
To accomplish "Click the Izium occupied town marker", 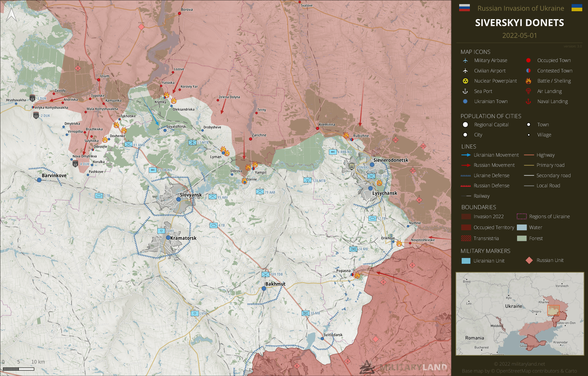I will pyautogui.click(x=99, y=80).
